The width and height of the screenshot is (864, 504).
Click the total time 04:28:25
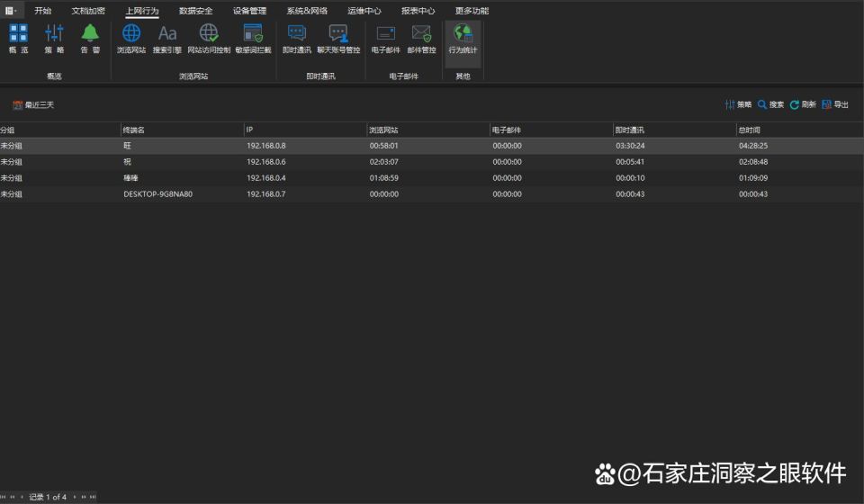point(753,146)
